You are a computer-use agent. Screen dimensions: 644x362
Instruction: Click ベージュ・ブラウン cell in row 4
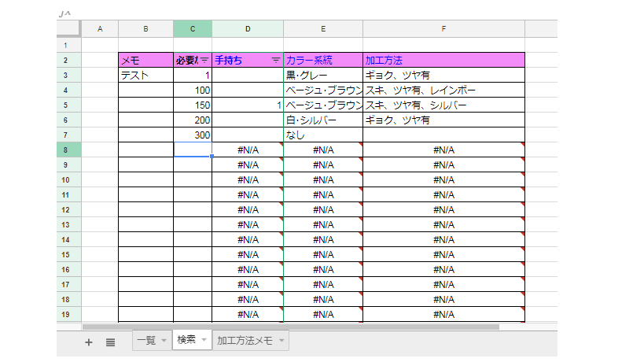pyautogui.click(x=323, y=90)
